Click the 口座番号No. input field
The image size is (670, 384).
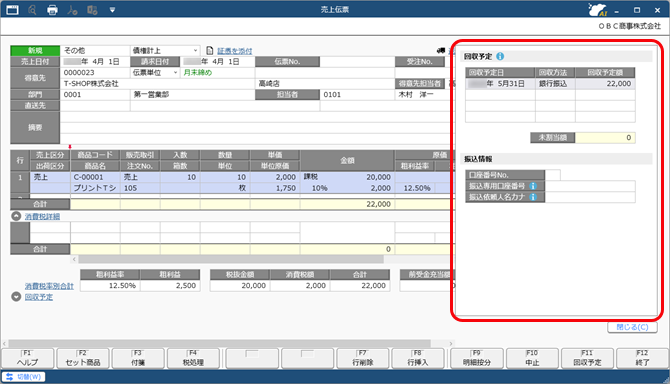(552, 175)
